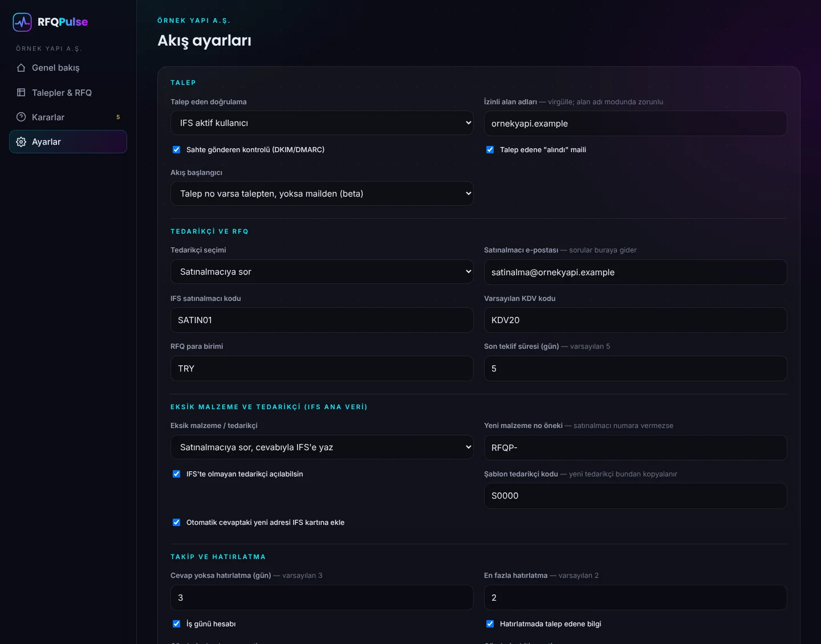Click the TEDARİKÇİ VE RFQ section header

point(209,231)
